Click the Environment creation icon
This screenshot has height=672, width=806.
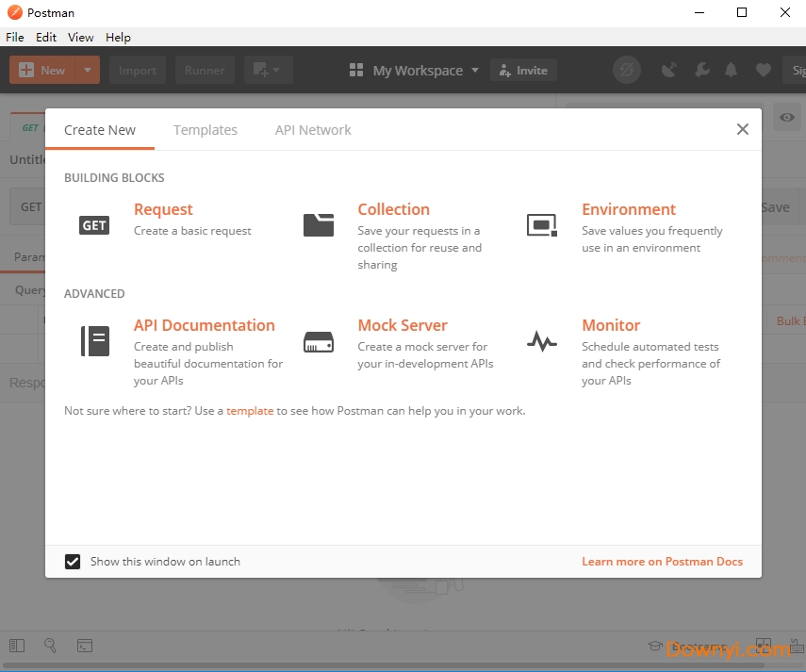(542, 225)
